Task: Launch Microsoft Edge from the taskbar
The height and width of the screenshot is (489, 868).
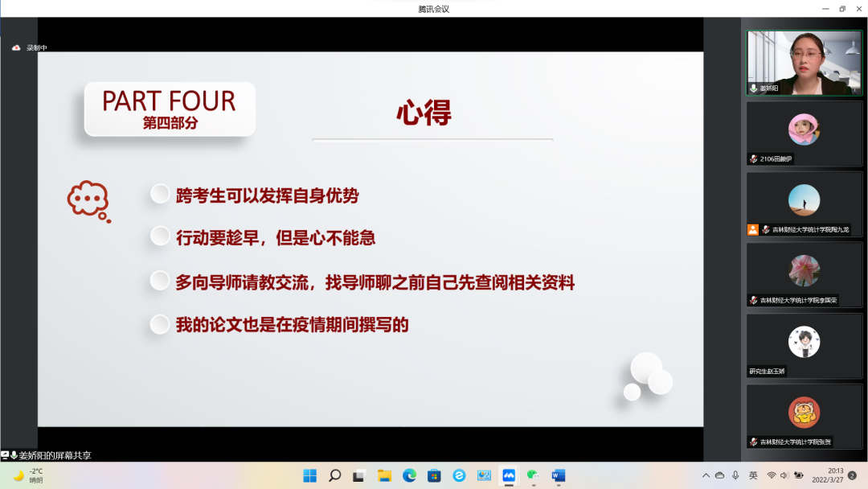Action: (409, 475)
